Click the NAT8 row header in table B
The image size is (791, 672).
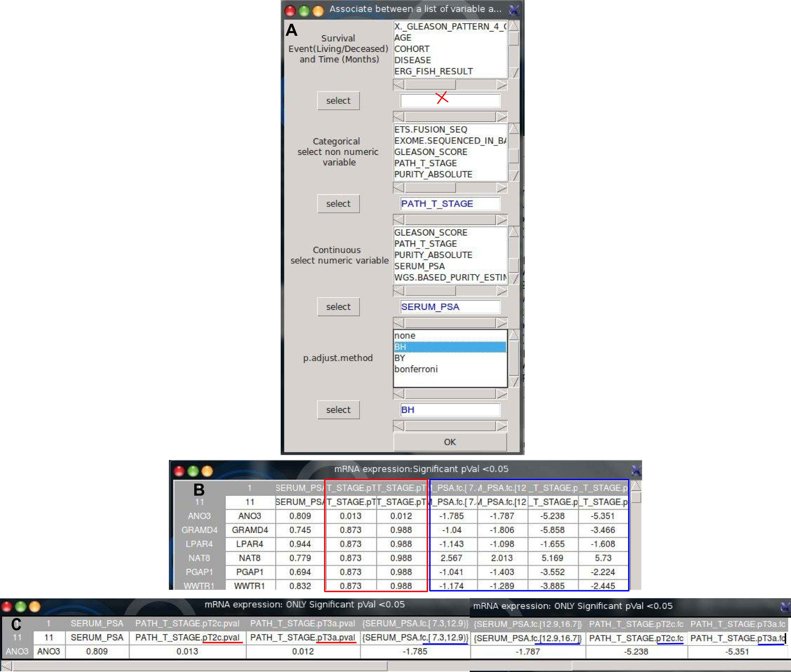pyautogui.click(x=199, y=558)
